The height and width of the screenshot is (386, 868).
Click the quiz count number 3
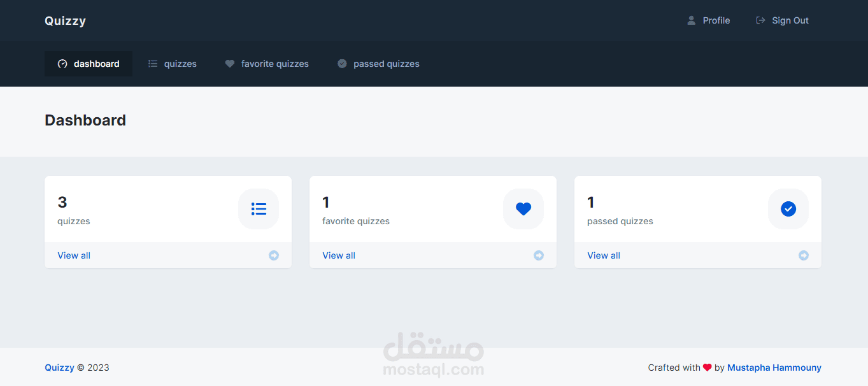tap(62, 203)
